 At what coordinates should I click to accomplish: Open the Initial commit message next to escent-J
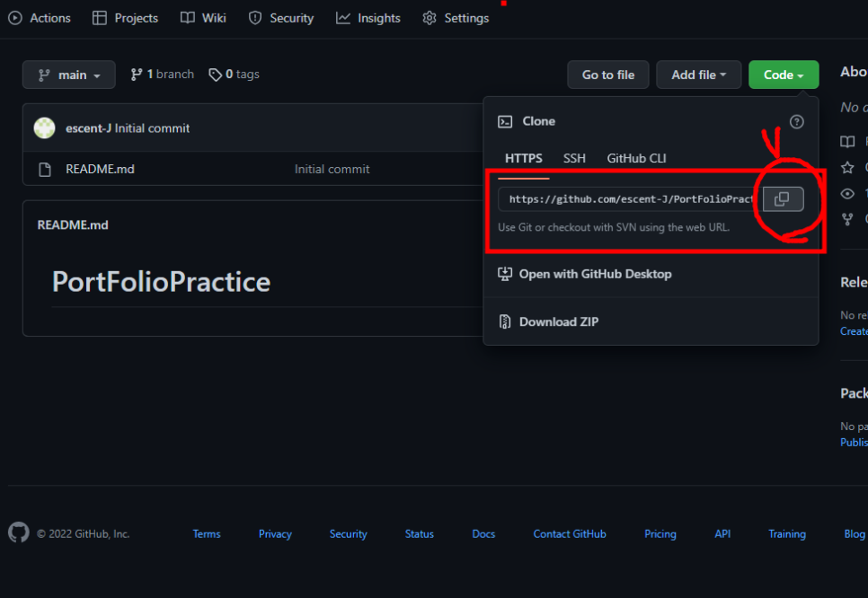(x=152, y=128)
